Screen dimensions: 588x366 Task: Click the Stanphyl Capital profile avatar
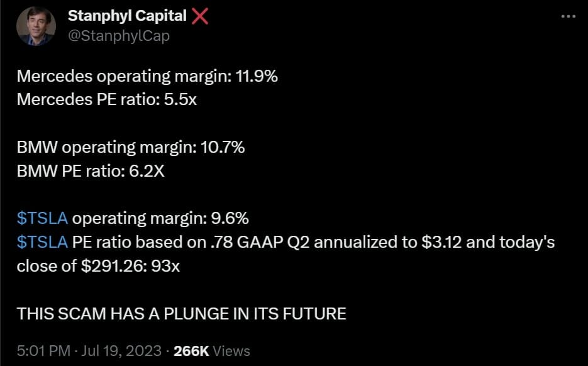click(36, 26)
